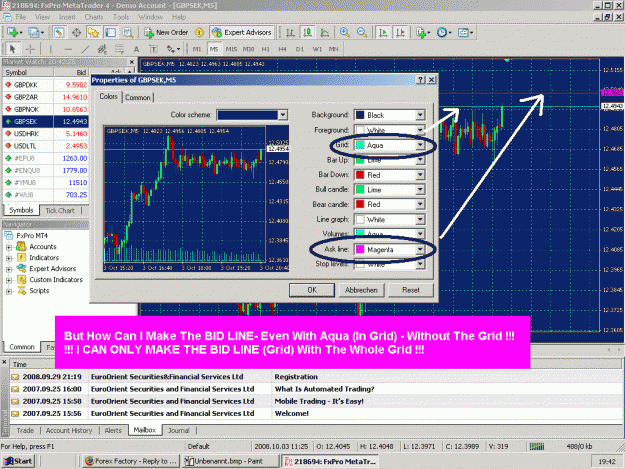Open the Line graph color dropdown
Image resolution: width=625 pixels, height=469 pixels.
coord(420,220)
